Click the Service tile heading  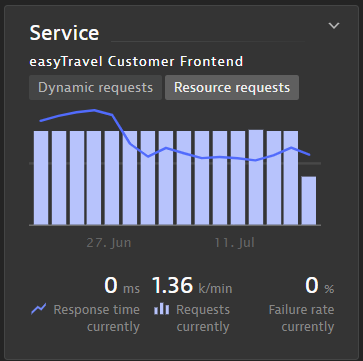[x=64, y=33]
